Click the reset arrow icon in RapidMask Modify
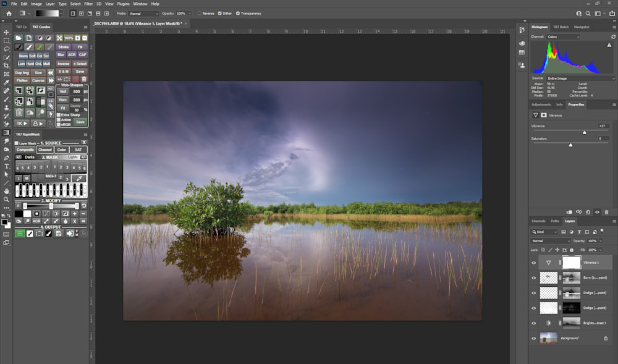 (83, 206)
